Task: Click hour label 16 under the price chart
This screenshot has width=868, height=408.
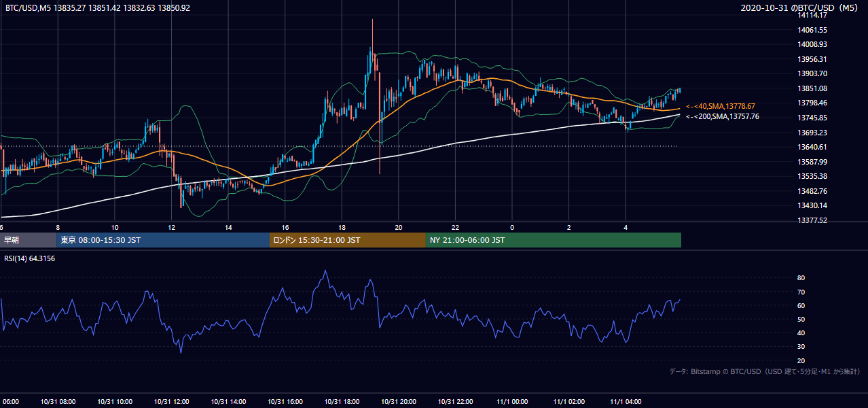Action: 285,227
